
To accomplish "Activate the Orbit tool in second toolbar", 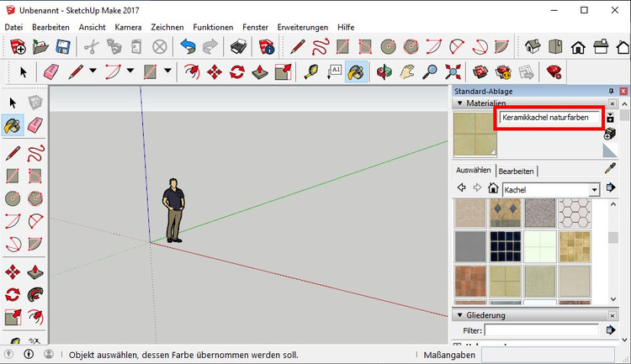I will click(384, 72).
